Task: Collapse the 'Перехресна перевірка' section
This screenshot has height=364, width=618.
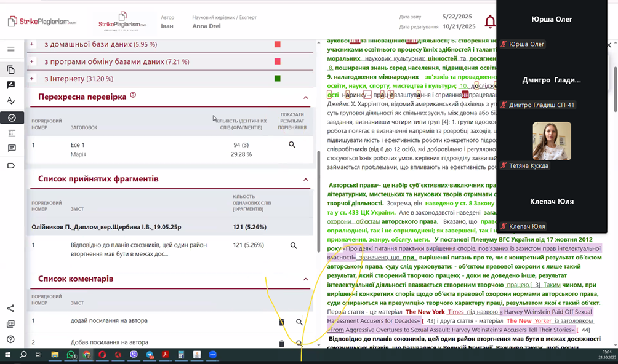Action: click(306, 97)
